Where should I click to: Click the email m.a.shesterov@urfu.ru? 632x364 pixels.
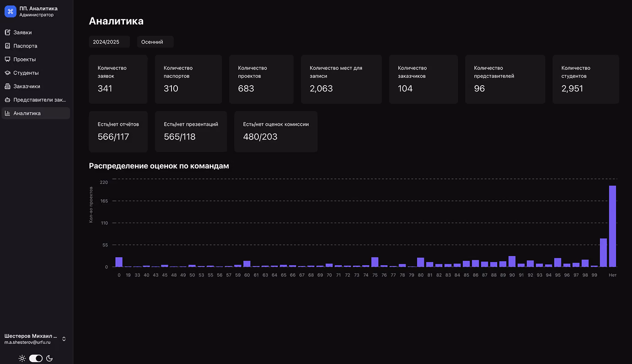click(x=27, y=342)
